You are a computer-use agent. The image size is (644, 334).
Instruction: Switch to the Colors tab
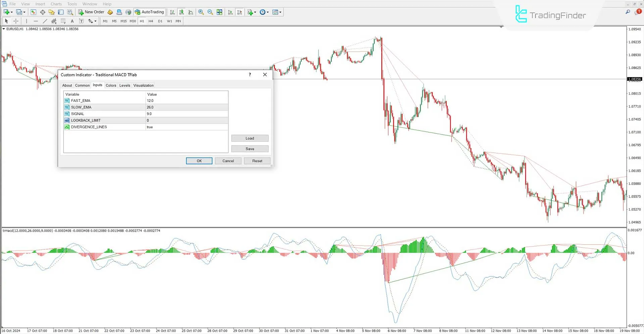[x=111, y=85]
